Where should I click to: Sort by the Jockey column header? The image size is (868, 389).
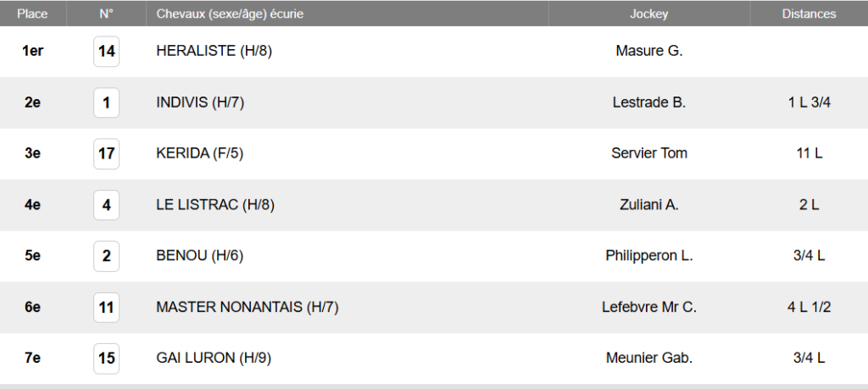pyautogui.click(x=648, y=14)
